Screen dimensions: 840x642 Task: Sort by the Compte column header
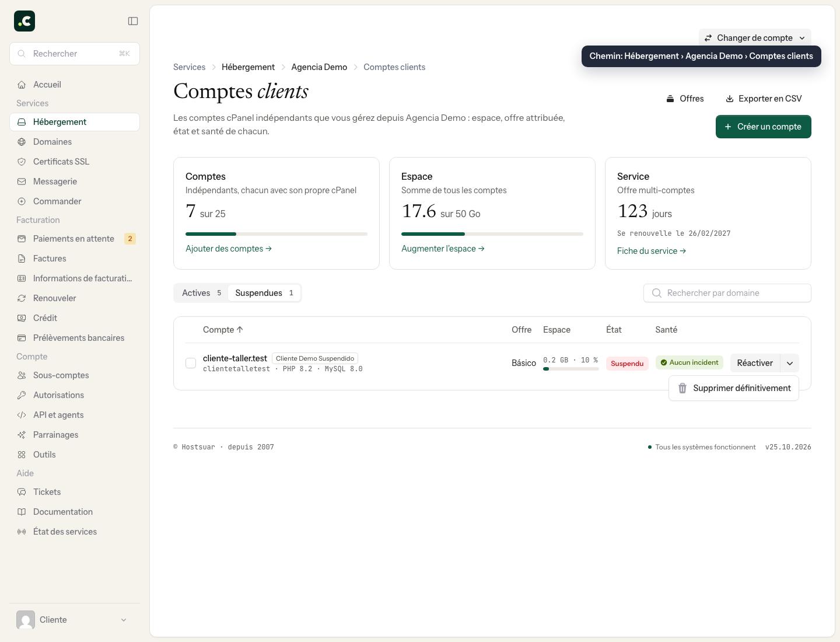223,330
